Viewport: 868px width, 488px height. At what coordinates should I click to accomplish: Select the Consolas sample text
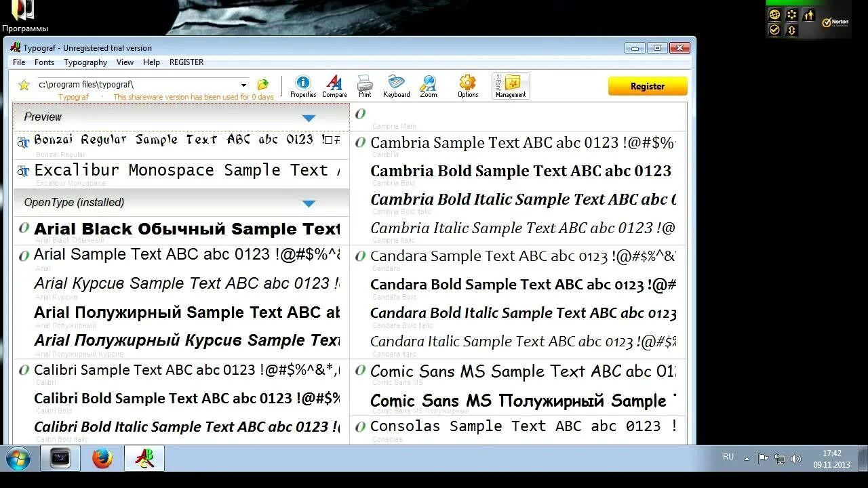click(524, 426)
